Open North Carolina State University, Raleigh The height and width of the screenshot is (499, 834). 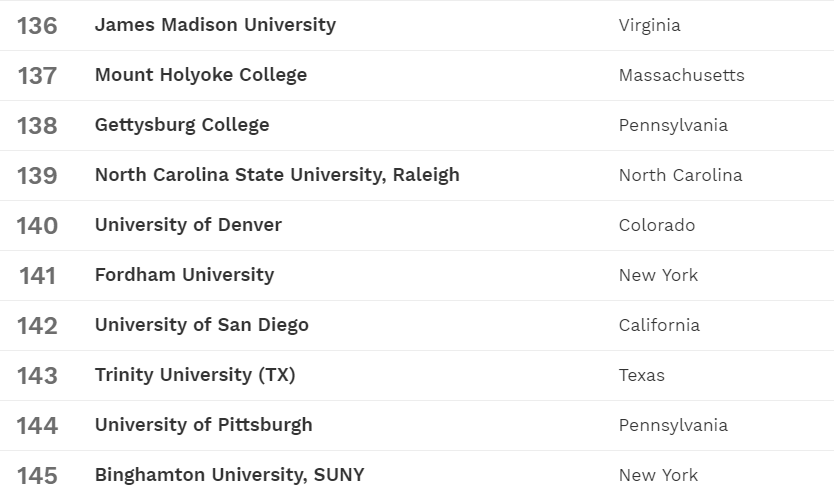(x=277, y=175)
